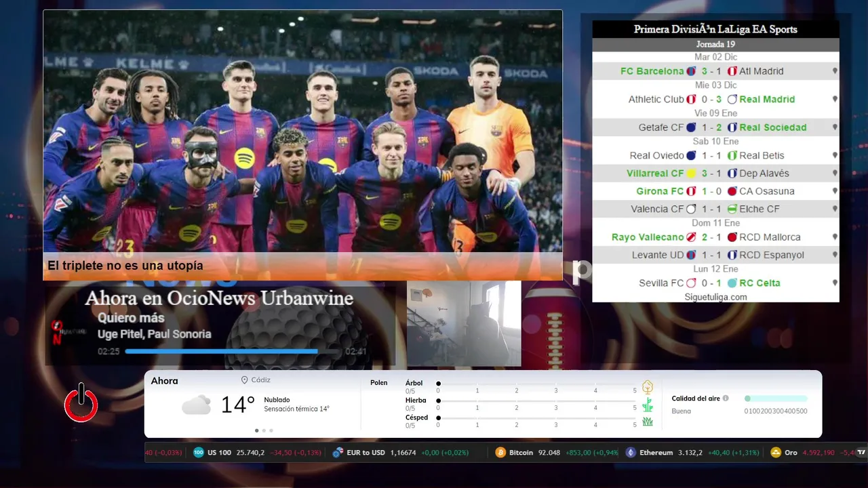868x488 pixels.
Task: Click the Hierba pollen plant icon
Action: (648, 405)
